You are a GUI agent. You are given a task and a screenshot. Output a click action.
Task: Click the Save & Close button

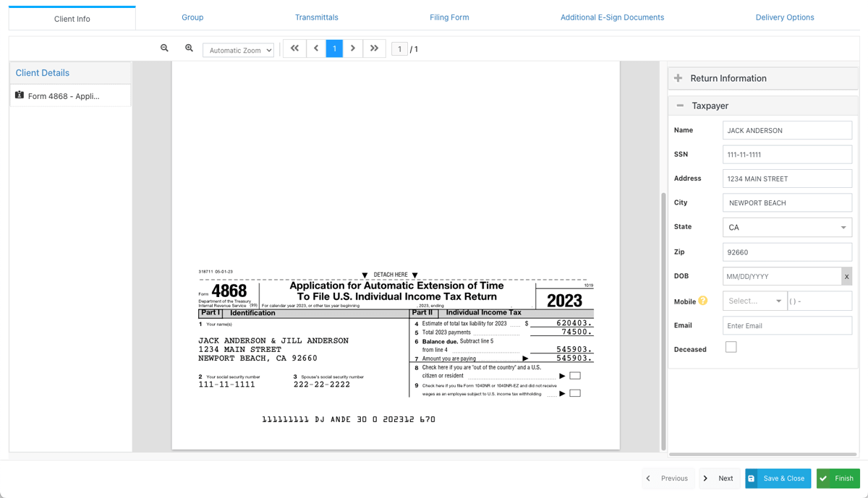point(778,478)
